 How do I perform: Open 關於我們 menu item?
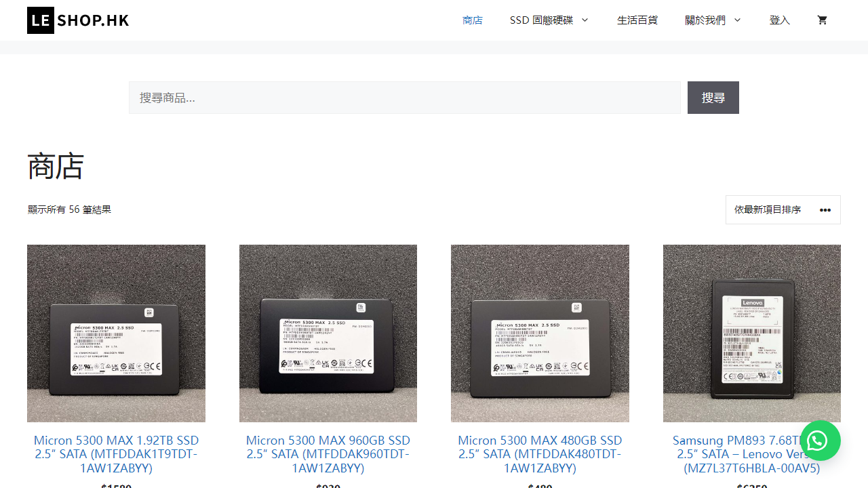point(705,20)
